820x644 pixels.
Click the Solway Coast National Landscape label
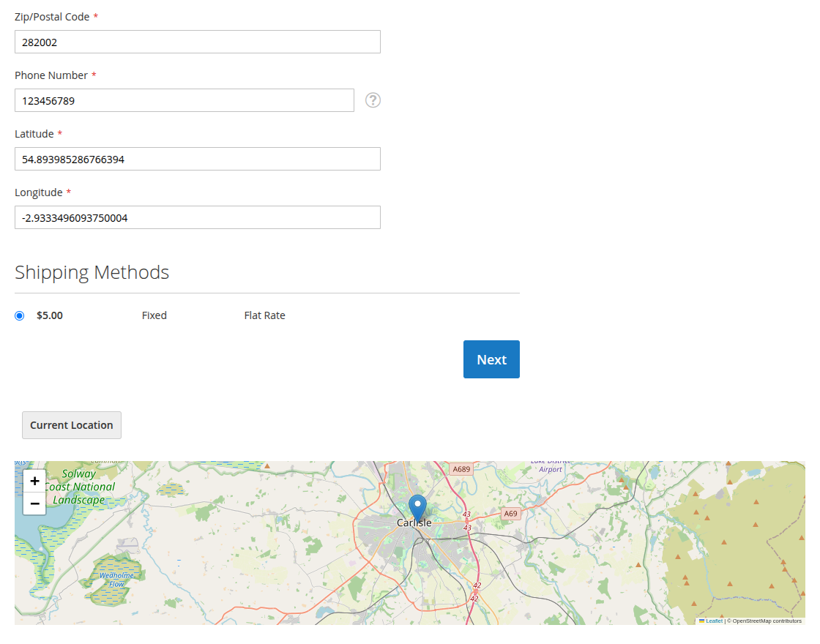[80, 487]
